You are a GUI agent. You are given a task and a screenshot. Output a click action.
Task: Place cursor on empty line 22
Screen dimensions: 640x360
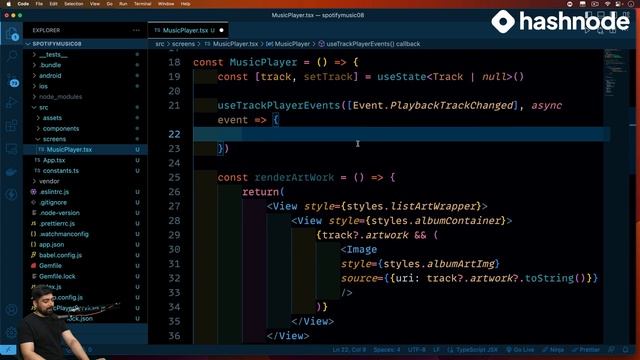401,134
